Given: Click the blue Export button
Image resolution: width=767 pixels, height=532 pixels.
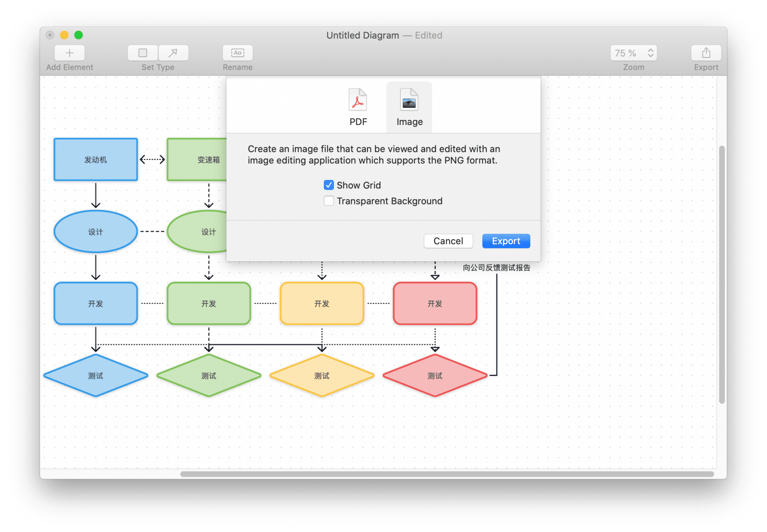Looking at the screenshot, I should coord(506,241).
